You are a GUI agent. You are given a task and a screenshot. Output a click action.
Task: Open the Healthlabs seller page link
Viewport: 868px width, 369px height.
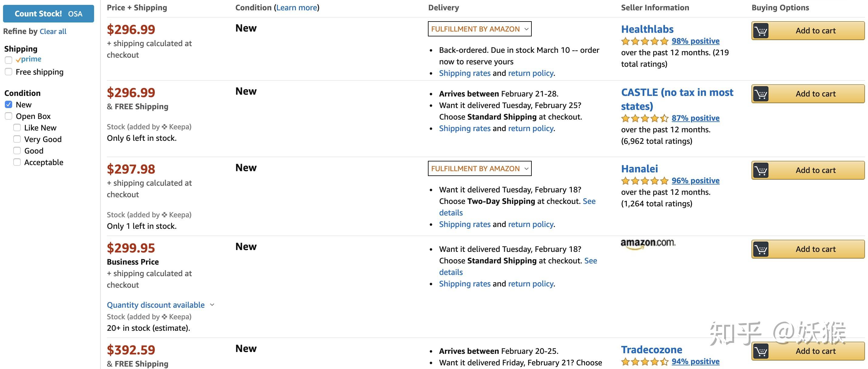[x=647, y=29]
